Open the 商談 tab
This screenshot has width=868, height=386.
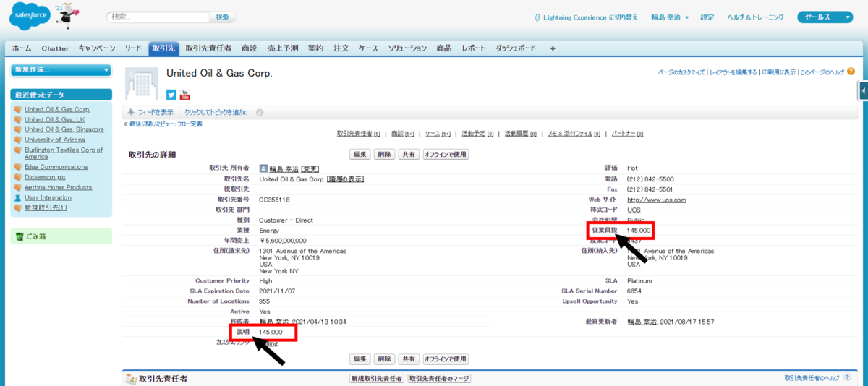click(x=249, y=48)
